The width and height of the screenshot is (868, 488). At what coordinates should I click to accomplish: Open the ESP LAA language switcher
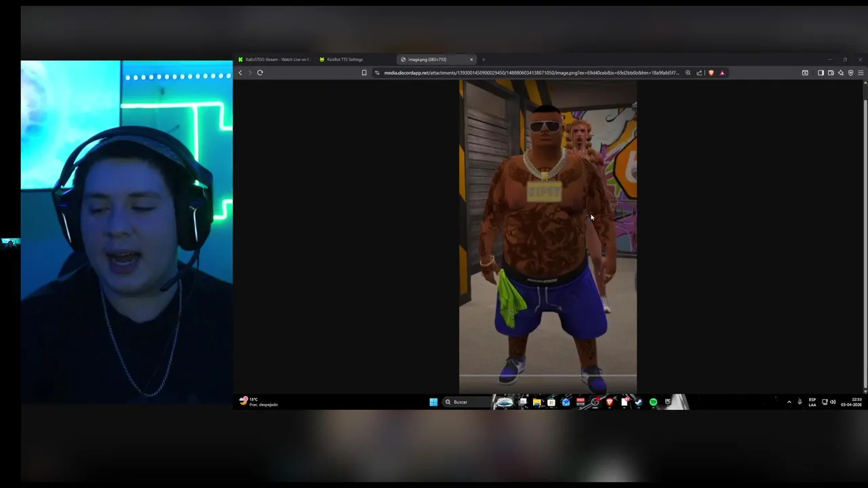(x=812, y=402)
